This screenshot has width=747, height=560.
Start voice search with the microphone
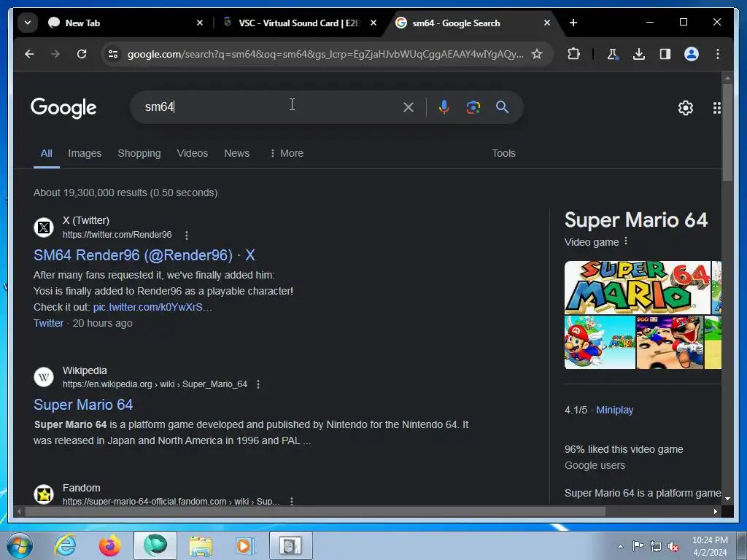444,107
